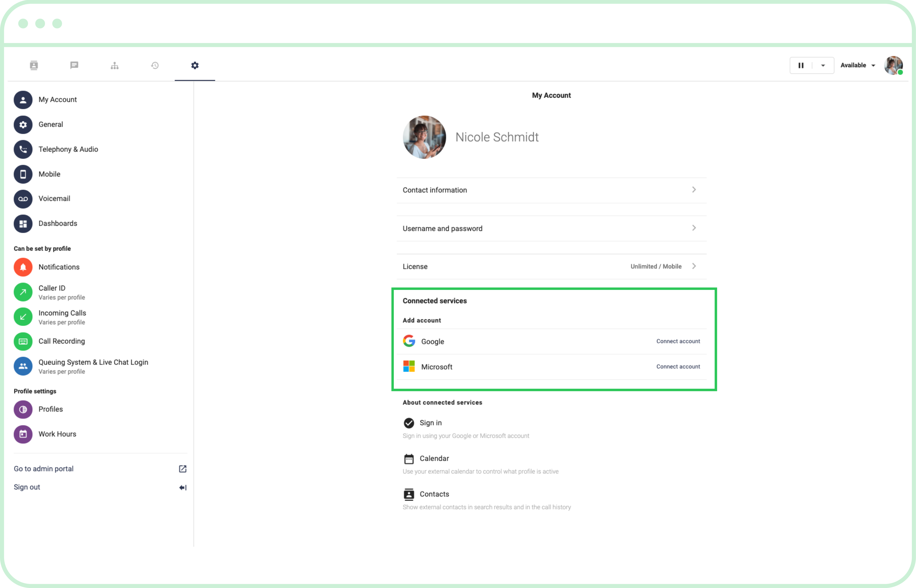Select the Settings gear tab
The height and width of the screenshot is (588, 916).
pyautogui.click(x=194, y=65)
